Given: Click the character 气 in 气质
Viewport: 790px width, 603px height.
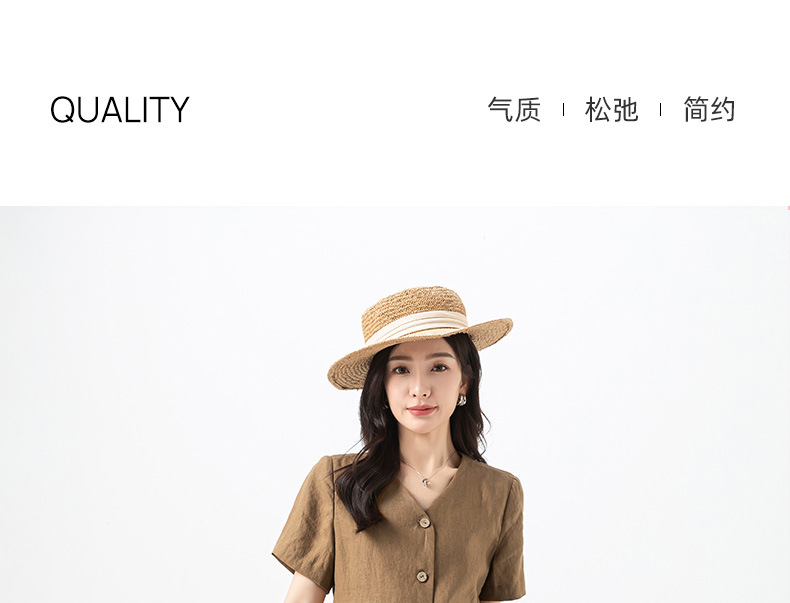Looking at the screenshot, I should tap(500, 109).
